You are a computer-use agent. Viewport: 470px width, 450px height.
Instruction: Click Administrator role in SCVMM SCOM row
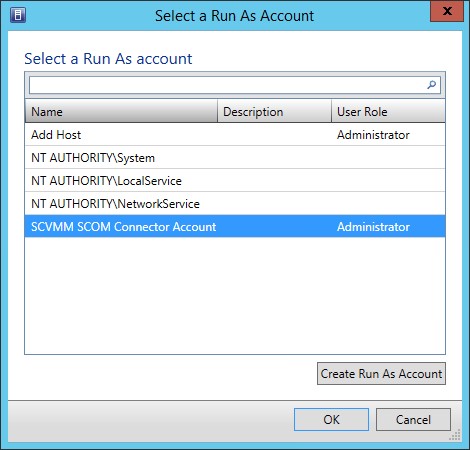coord(373,227)
